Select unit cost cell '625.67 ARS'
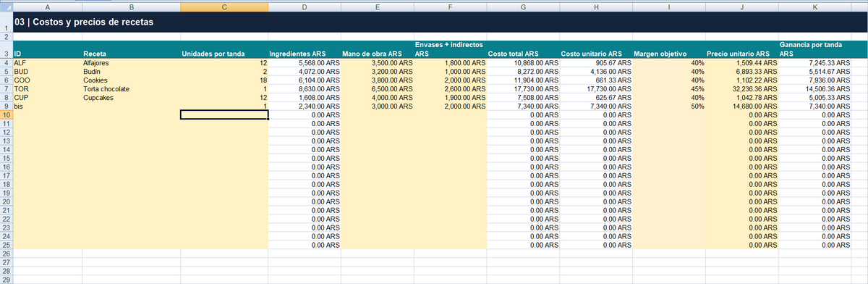 [597, 98]
